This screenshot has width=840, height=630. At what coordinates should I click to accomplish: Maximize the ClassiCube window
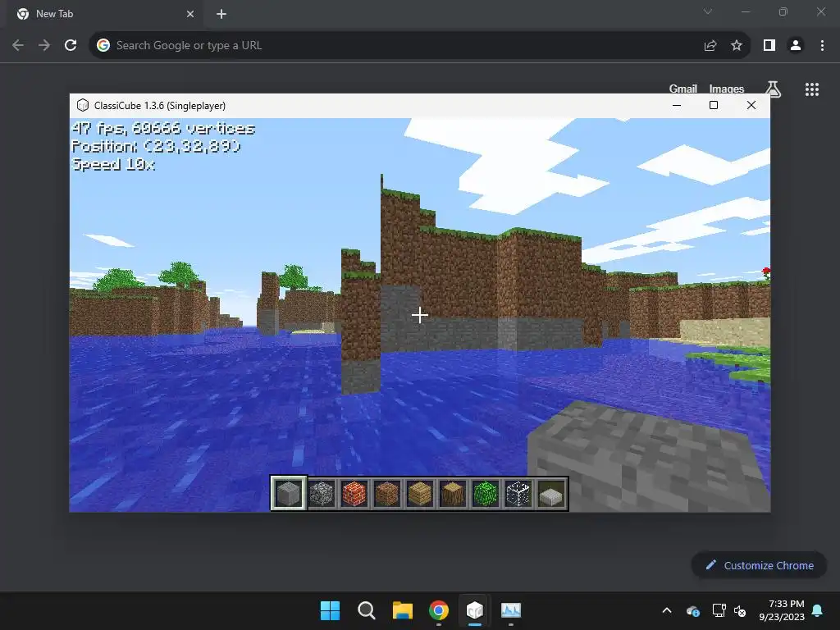pyautogui.click(x=714, y=105)
